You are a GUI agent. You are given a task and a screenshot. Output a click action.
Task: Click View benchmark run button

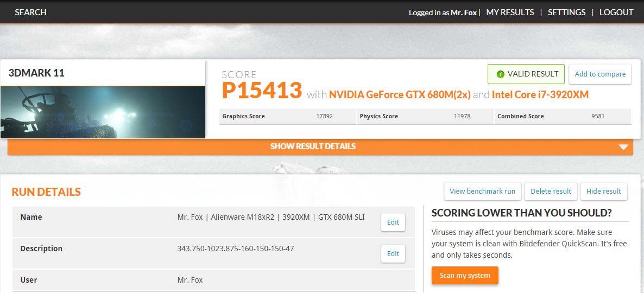pos(482,191)
